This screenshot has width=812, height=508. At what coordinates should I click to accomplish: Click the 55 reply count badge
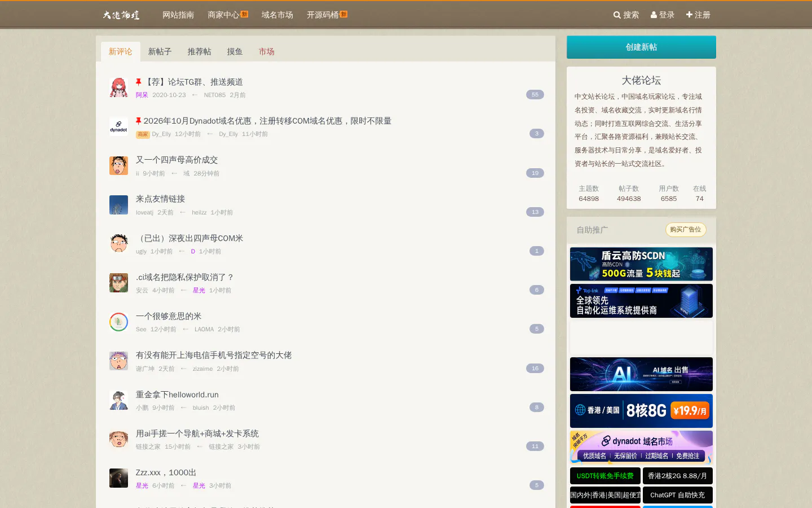point(535,95)
